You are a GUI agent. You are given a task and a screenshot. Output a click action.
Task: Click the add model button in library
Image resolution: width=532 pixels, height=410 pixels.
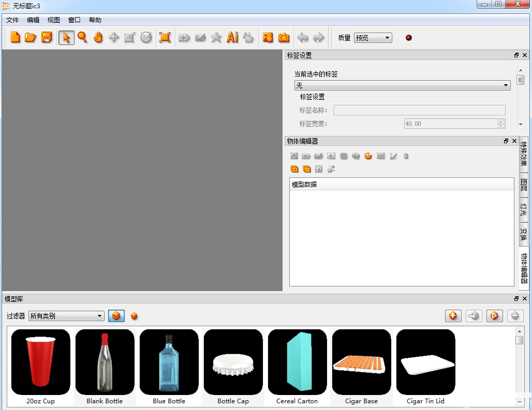click(453, 316)
